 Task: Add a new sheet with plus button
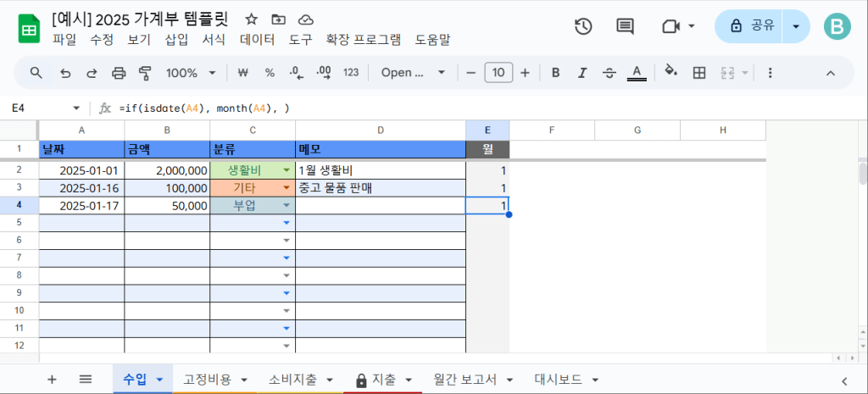[x=52, y=380]
